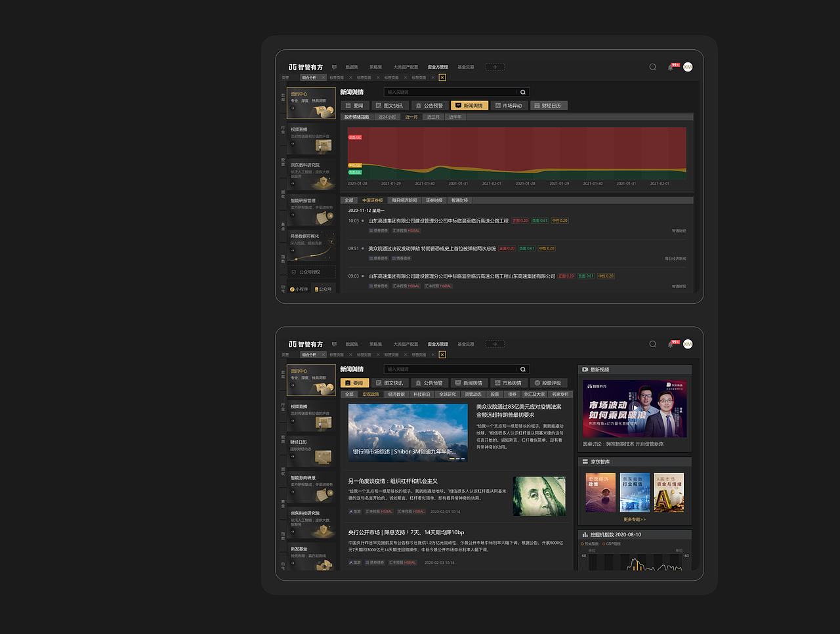
Task: Select 另类指数 radio option
Action: (x=590, y=543)
